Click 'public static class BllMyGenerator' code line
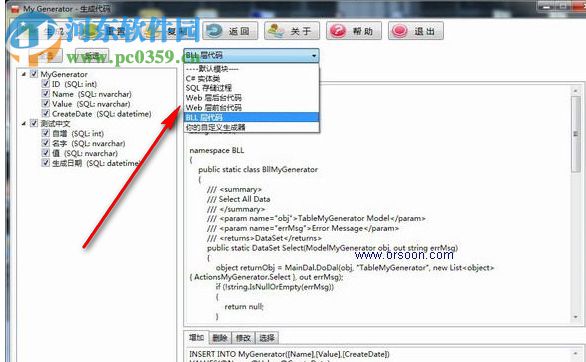586x362 pixels. [258, 169]
